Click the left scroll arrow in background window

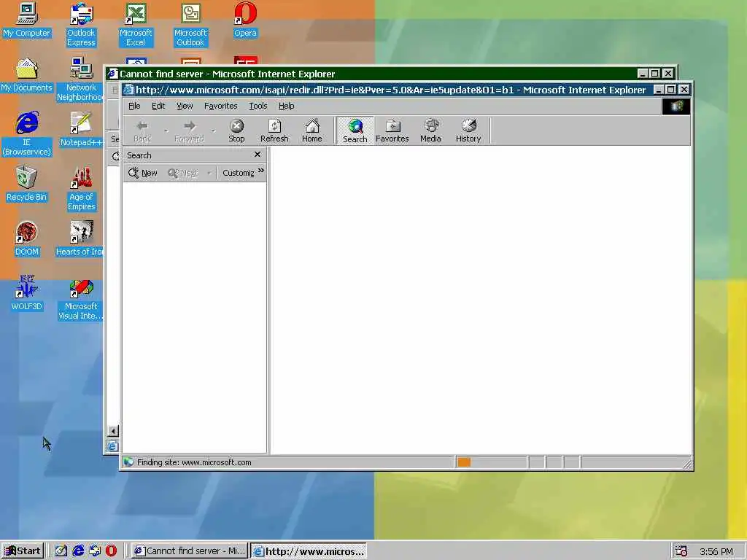point(113,431)
